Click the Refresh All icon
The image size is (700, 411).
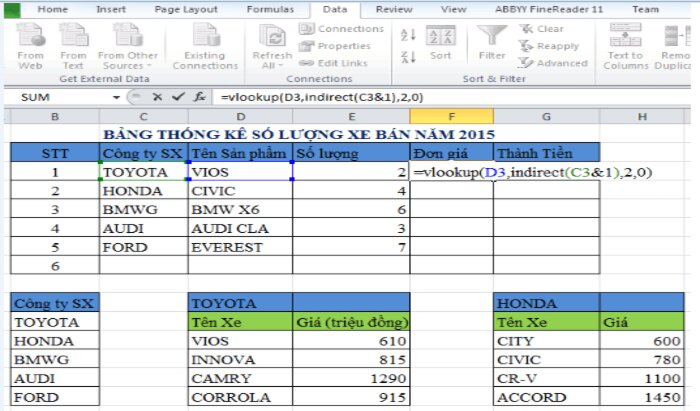click(272, 37)
